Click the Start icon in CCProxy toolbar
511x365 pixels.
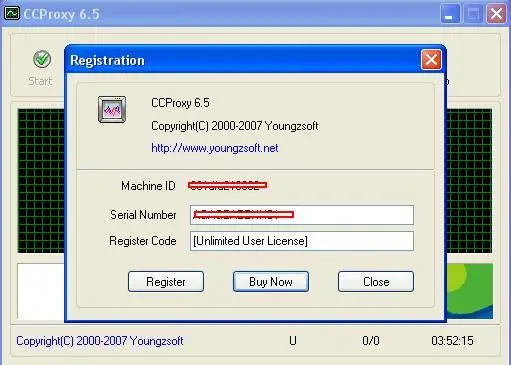point(42,60)
